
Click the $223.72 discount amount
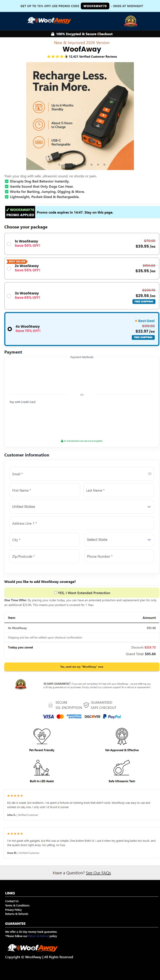(150, 647)
